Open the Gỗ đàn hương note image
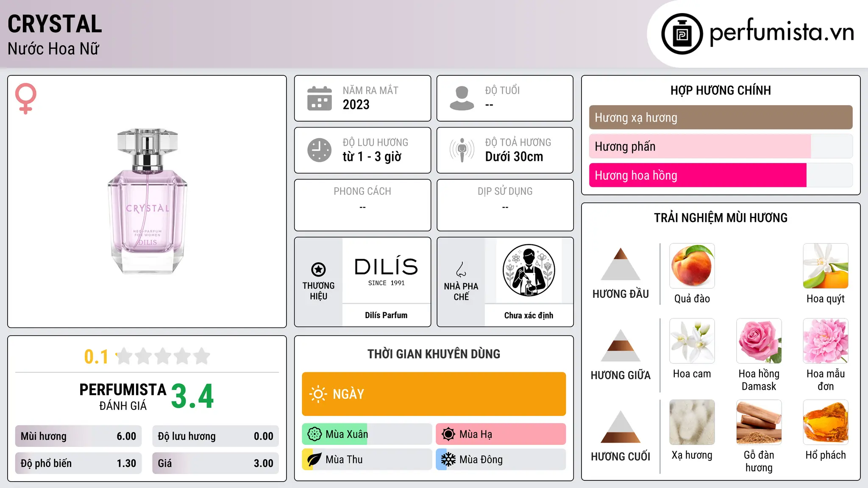868x488 pixels. [x=759, y=422]
